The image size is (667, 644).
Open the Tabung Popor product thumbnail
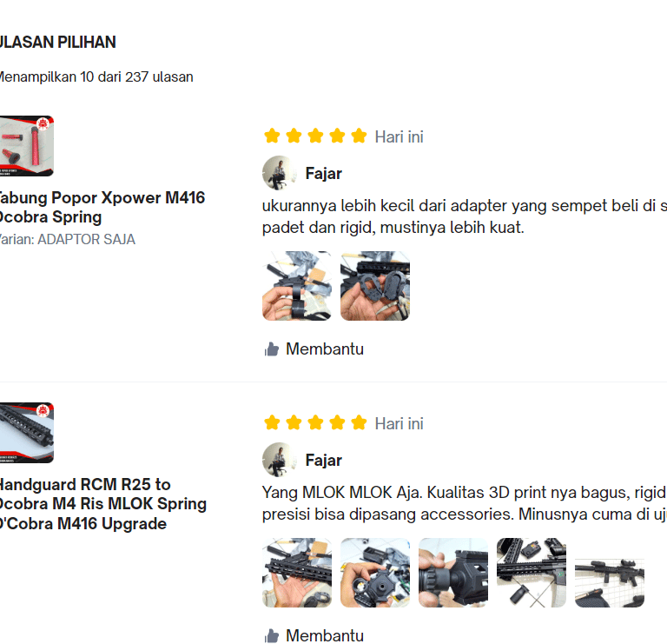pyautogui.click(x=26, y=146)
